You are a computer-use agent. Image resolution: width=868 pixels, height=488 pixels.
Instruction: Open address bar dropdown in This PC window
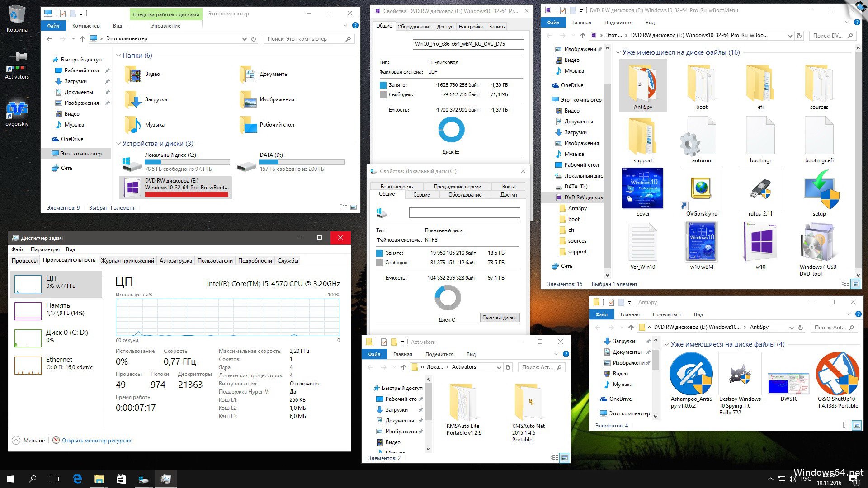pos(245,39)
